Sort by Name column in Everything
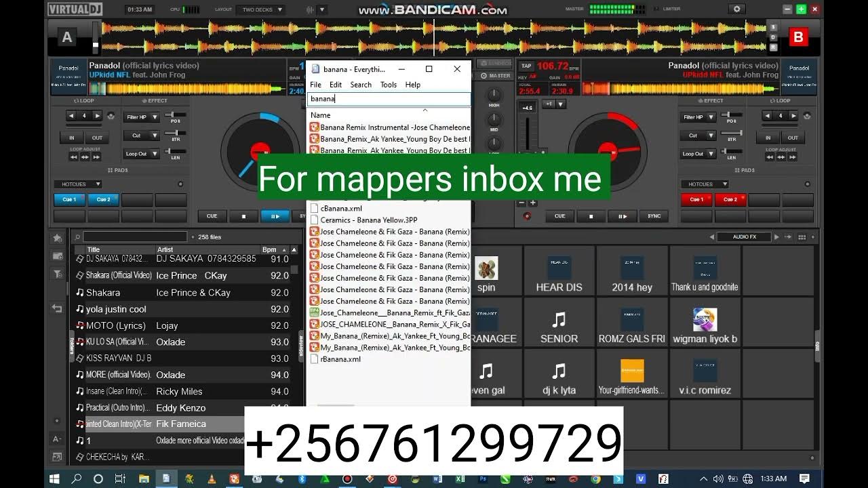Viewport: 868px width, 488px height. coord(389,115)
